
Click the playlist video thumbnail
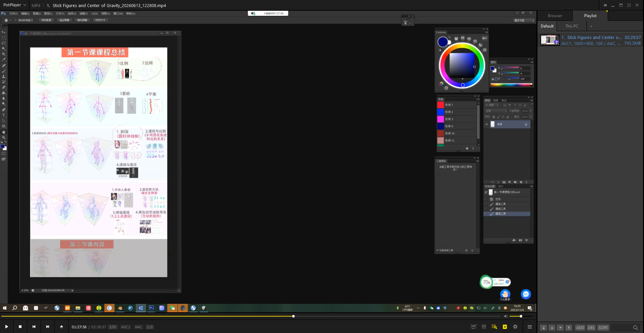550,40
